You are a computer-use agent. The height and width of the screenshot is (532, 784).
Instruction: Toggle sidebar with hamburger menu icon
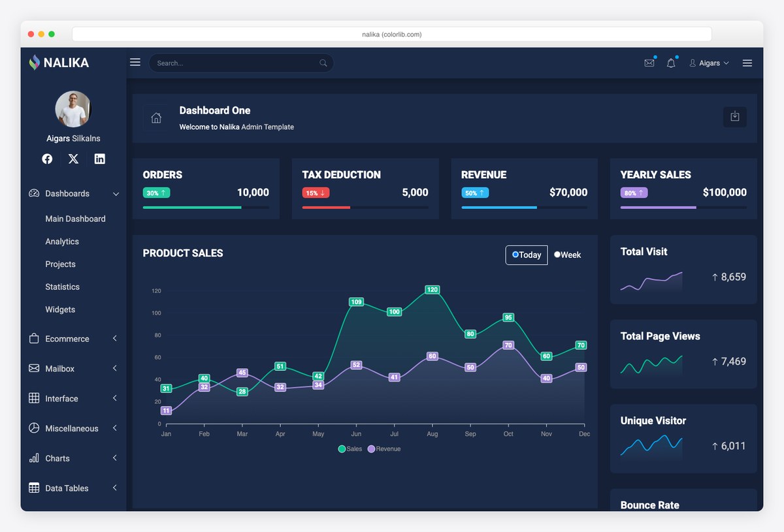tap(135, 62)
